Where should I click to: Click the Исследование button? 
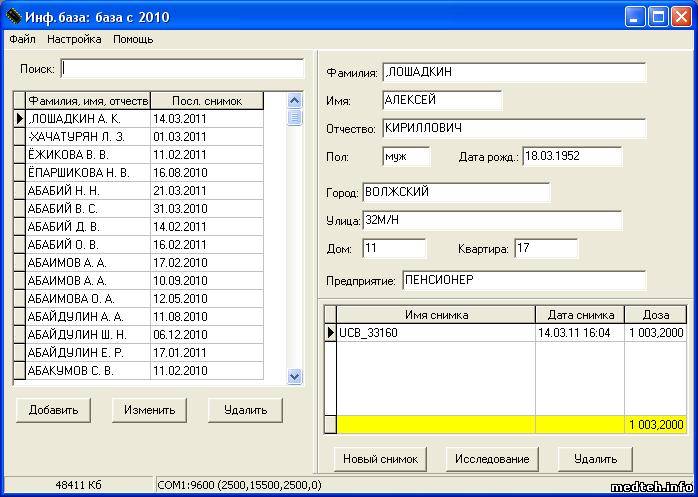click(x=491, y=459)
